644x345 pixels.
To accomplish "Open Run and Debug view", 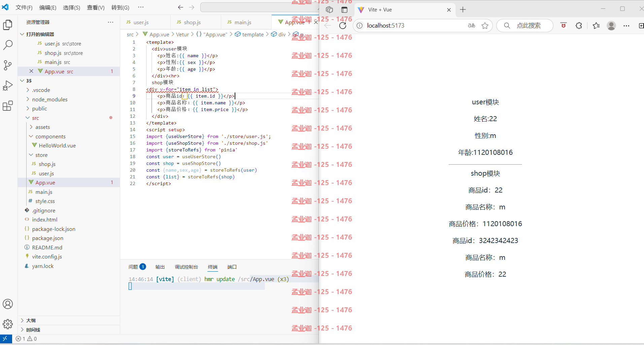I will pos(8,85).
